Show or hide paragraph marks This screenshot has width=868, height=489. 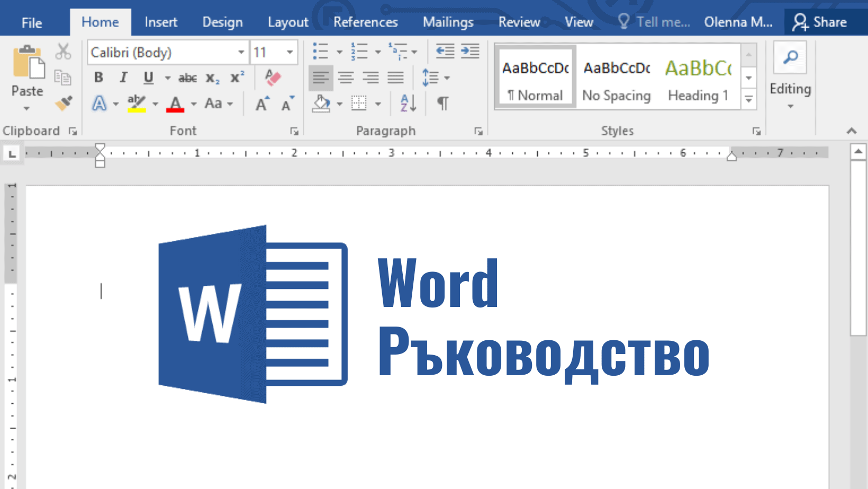pyautogui.click(x=443, y=103)
